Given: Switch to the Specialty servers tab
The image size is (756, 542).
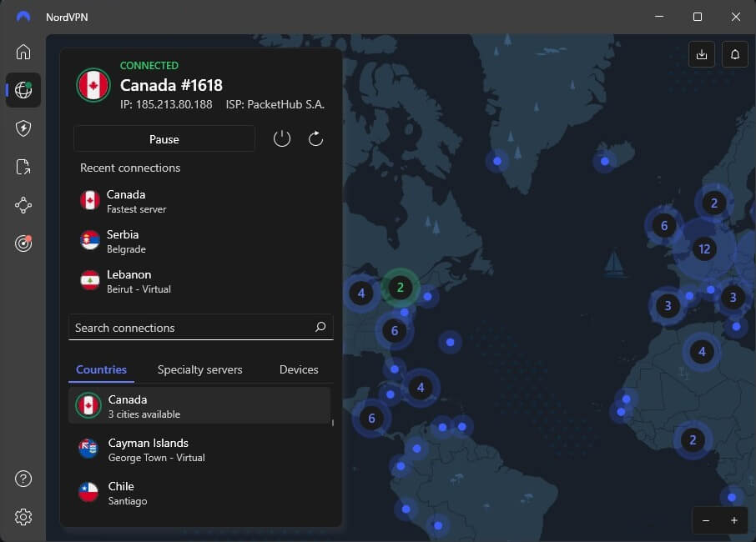Looking at the screenshot, I should click(200, 369).
